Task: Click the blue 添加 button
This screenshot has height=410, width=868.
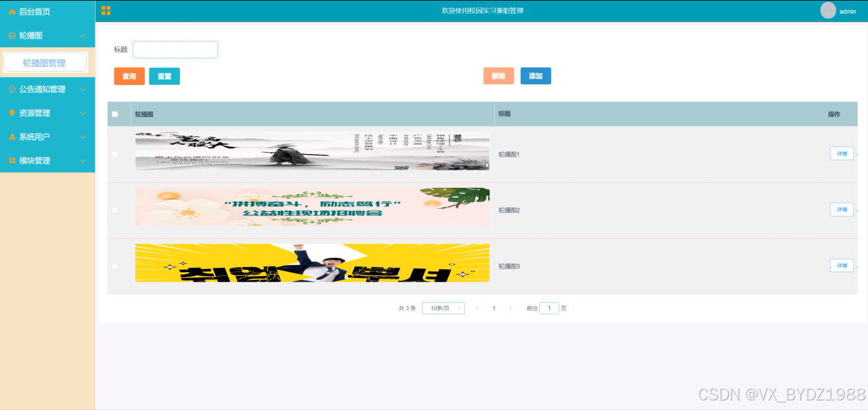Action: [x=535, y=76]
